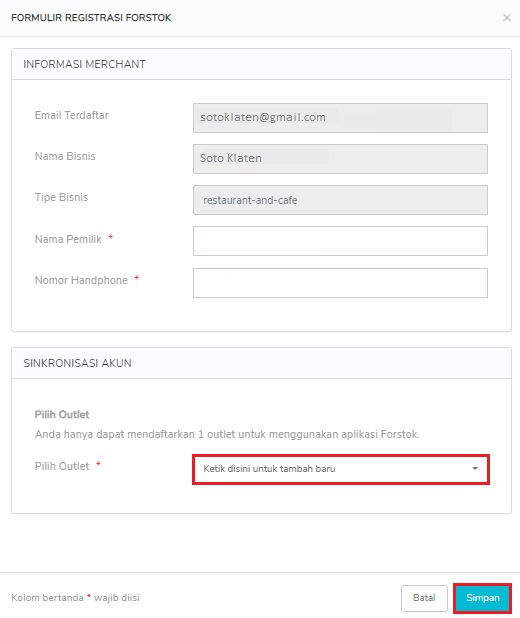The image size is (520, 618).
Task: Expand outlet list using the caret arrow
Action: click(x=475, y=469)
